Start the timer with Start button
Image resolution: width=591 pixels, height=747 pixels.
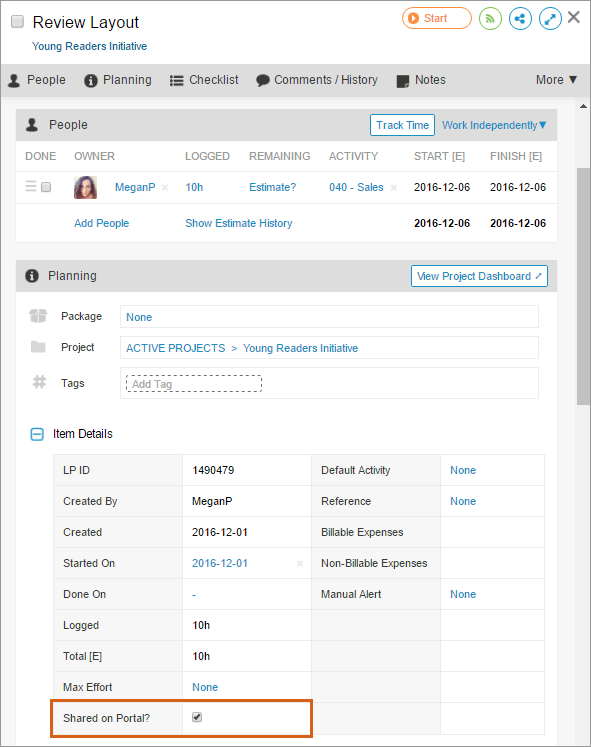(x=437, y=19)
